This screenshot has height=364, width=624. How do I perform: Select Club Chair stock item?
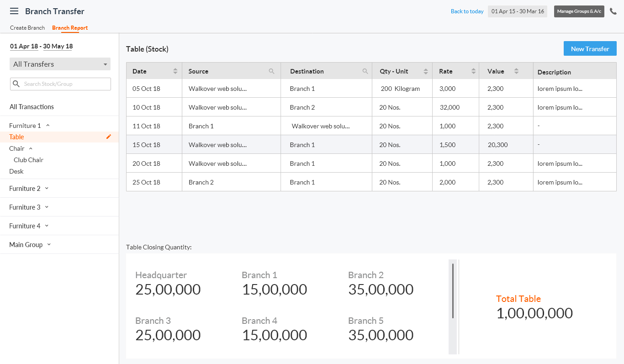tap(28, 160)
